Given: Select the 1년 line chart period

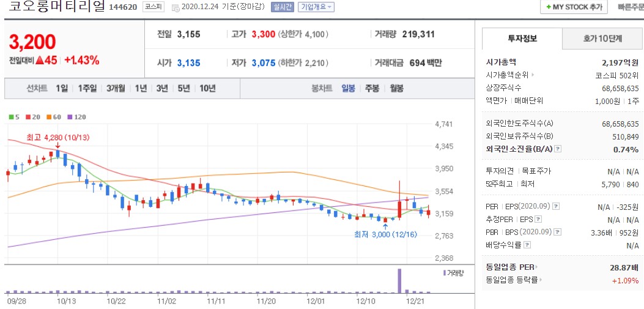Looking at the screenshot, I should (x=141, y=88).
